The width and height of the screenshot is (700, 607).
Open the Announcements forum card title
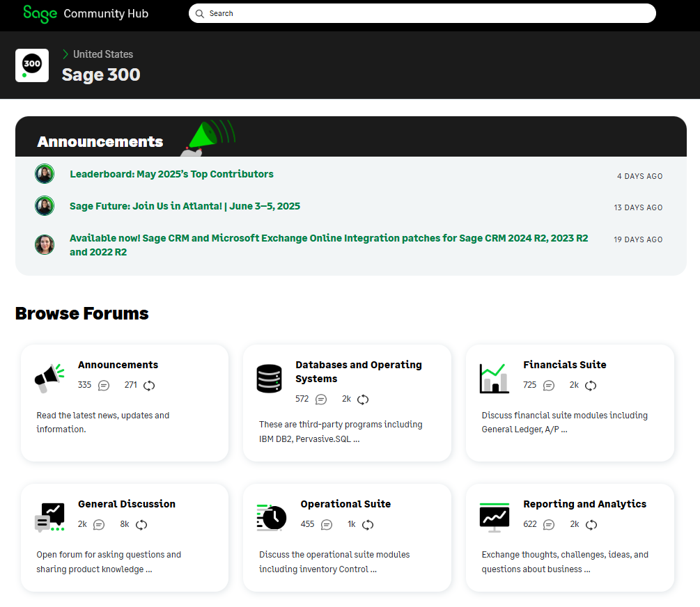[x=118, y=365]
